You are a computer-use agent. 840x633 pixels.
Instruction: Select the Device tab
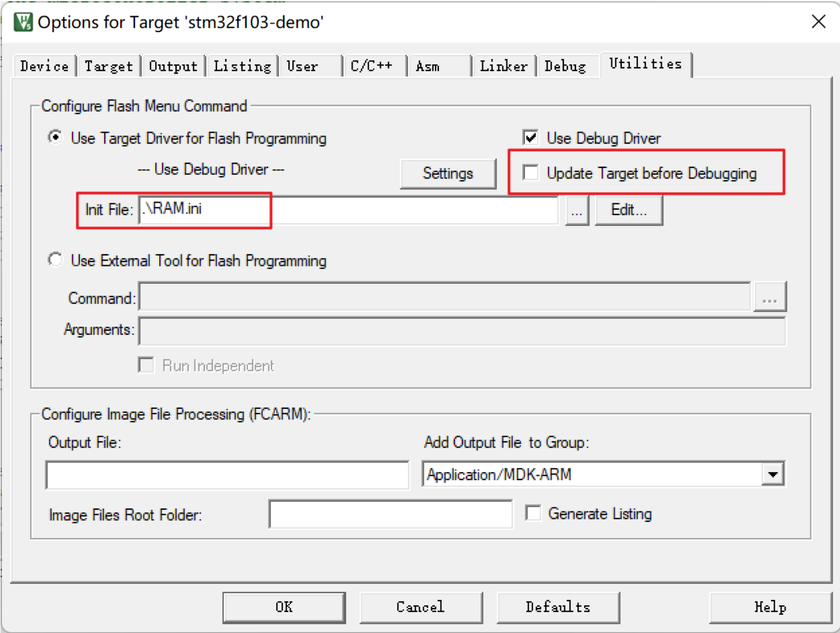43,65
